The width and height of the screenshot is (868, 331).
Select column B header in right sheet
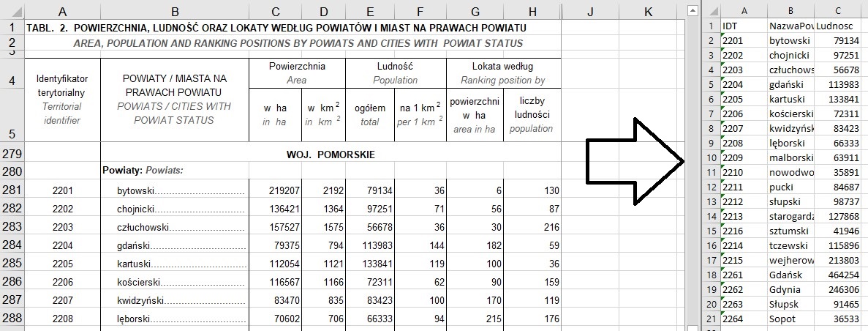point(790,10)
